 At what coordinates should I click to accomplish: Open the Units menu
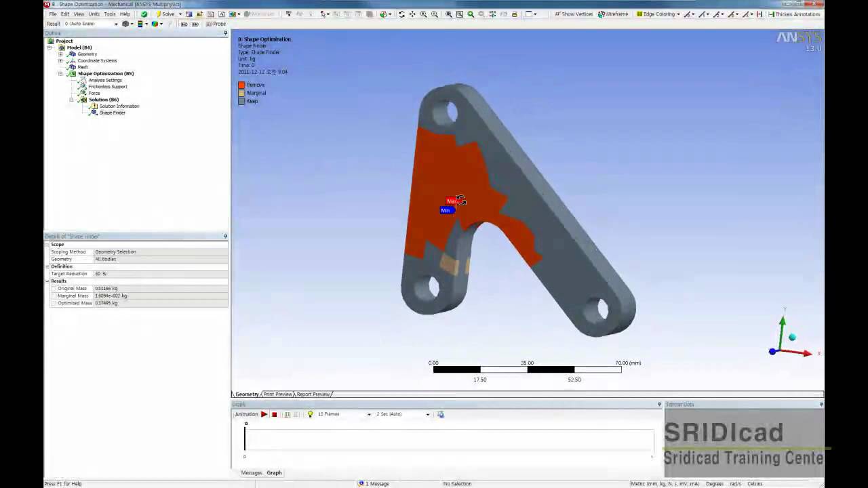(94, 14)
